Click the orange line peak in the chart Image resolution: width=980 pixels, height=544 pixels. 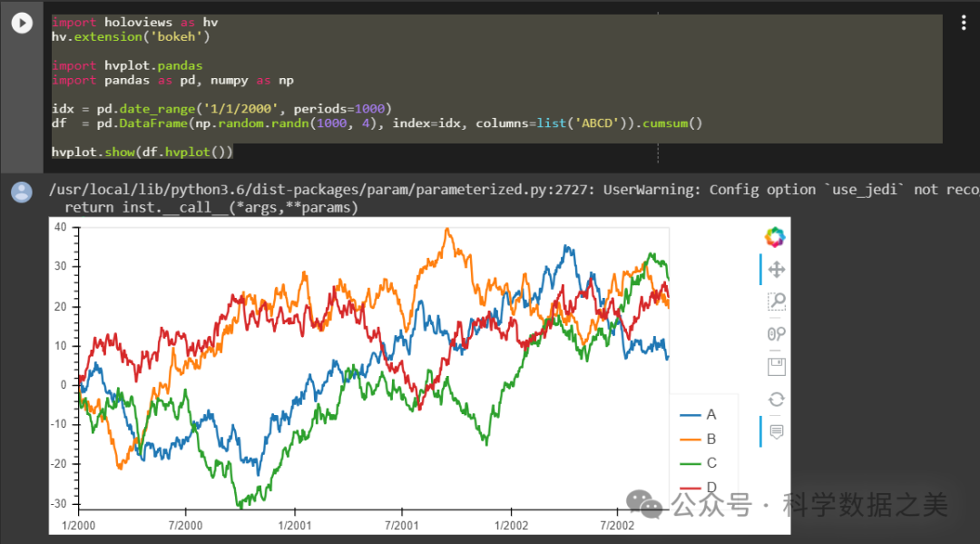(446, 231)
